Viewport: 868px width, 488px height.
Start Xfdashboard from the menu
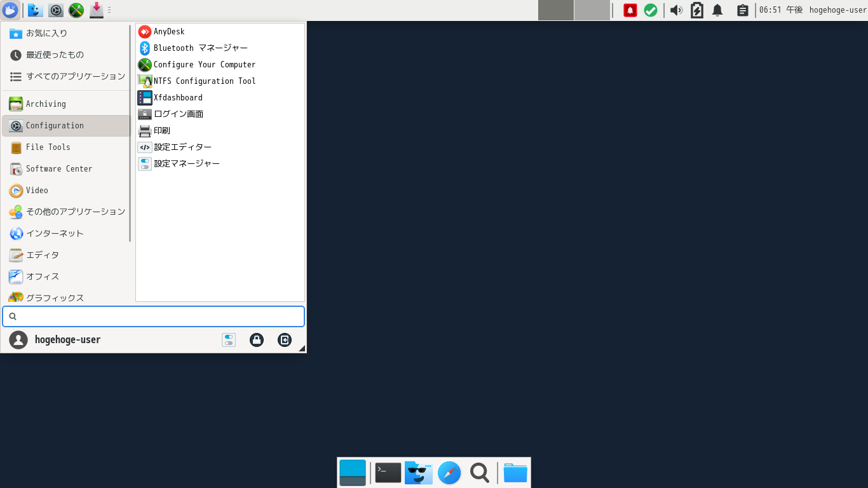coord(220,97)
